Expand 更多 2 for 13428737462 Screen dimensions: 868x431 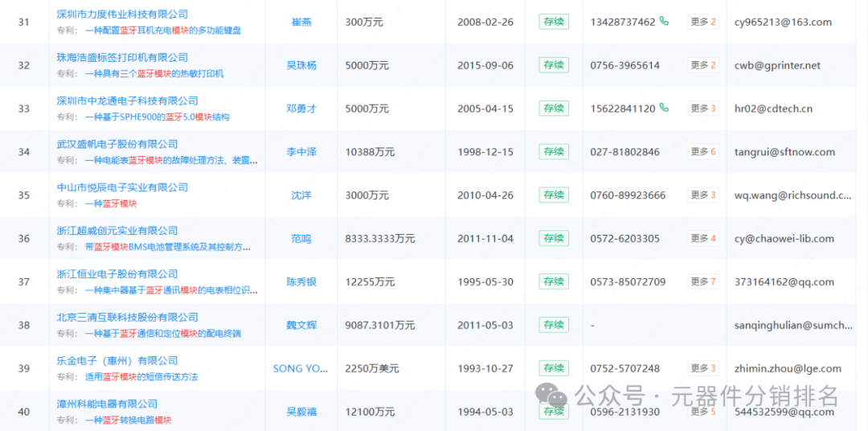coord(703,22)
